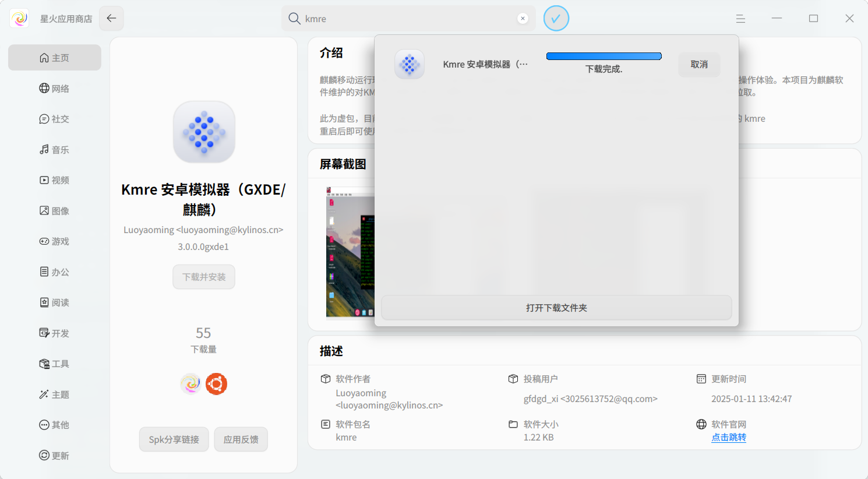Click the package name kmre value
Screen dimensions: 868x479
click(346, 437)
